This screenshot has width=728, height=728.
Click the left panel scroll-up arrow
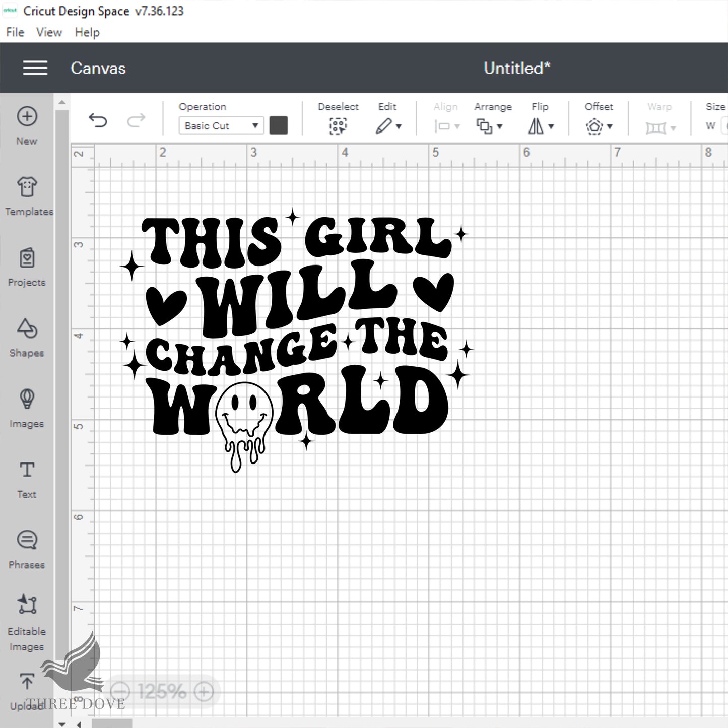[x=62, y=102]
